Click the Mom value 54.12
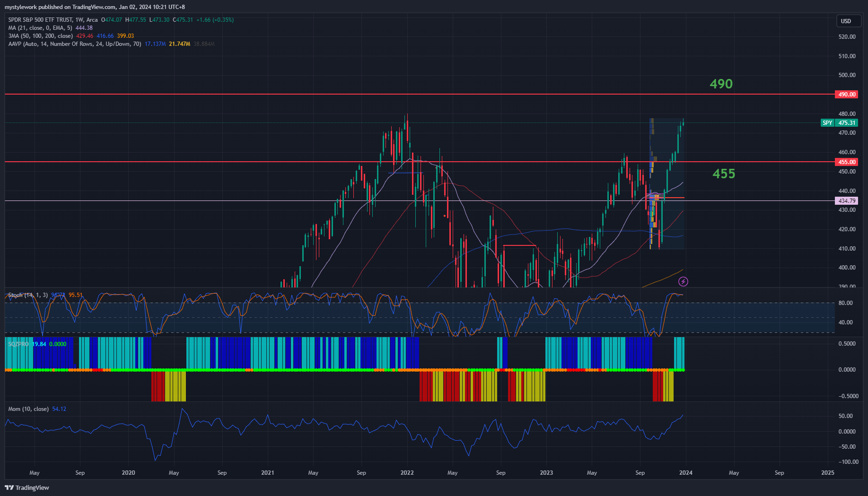868x496 pixels. 59,409
